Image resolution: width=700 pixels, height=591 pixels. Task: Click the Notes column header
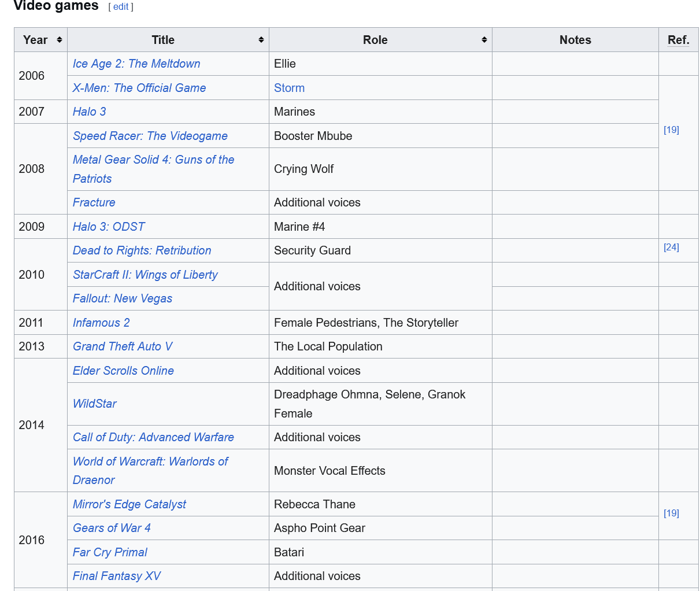coord(575,40)
